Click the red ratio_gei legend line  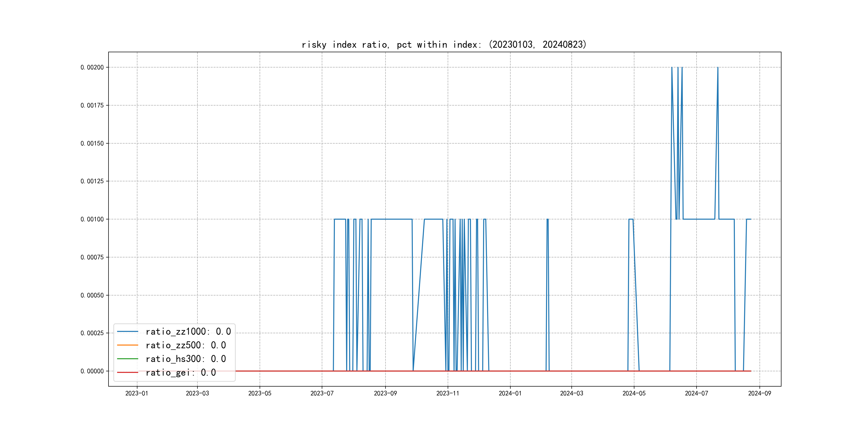(x=127, y=372)
